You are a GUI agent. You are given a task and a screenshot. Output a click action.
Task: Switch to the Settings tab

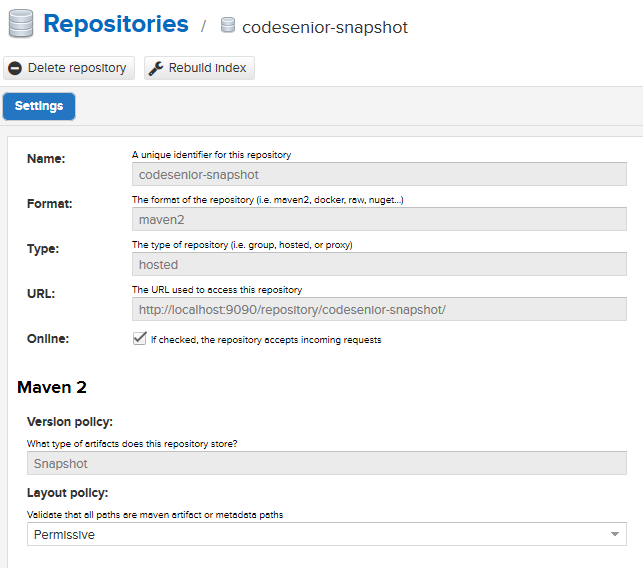click(39, 106)
